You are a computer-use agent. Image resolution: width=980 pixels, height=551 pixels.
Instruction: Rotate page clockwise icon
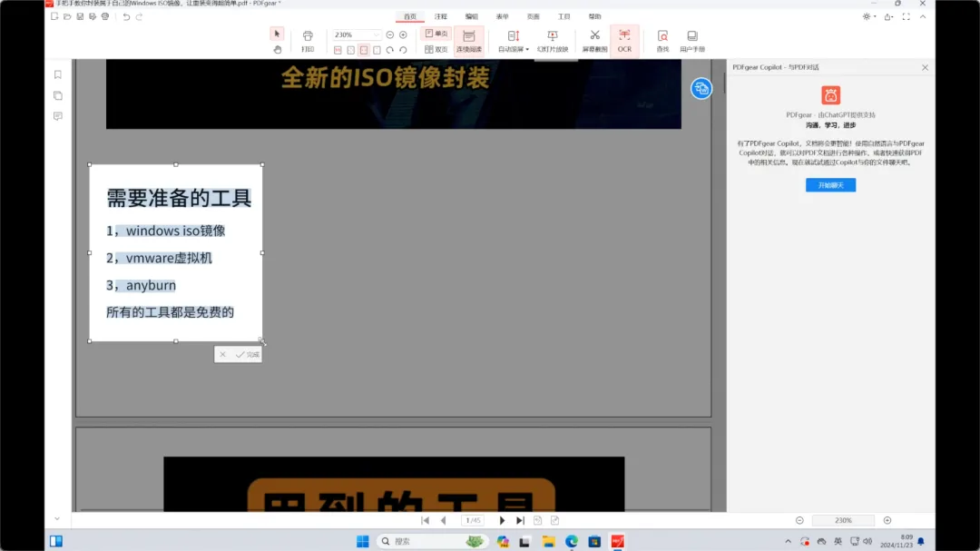390,50
